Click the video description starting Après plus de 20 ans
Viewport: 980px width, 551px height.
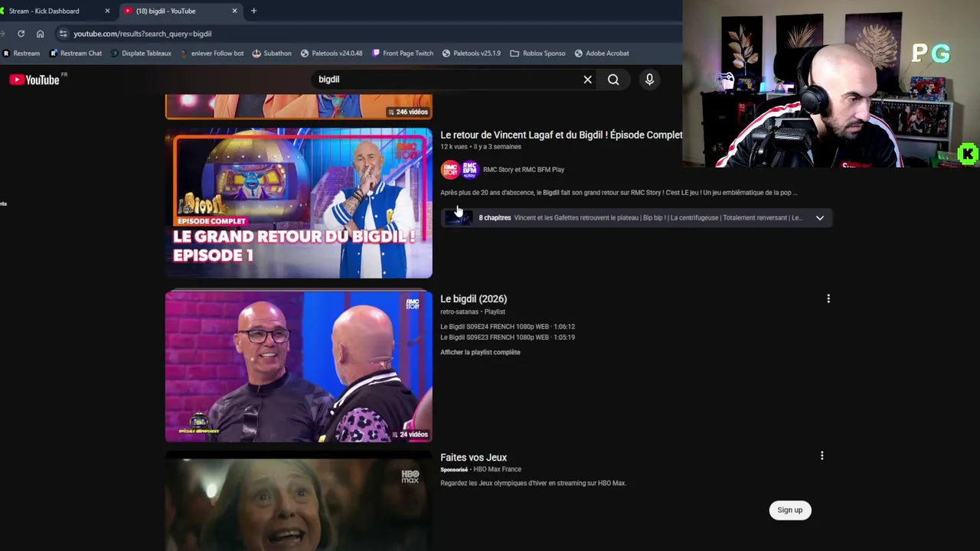click(x=619, y=193)
